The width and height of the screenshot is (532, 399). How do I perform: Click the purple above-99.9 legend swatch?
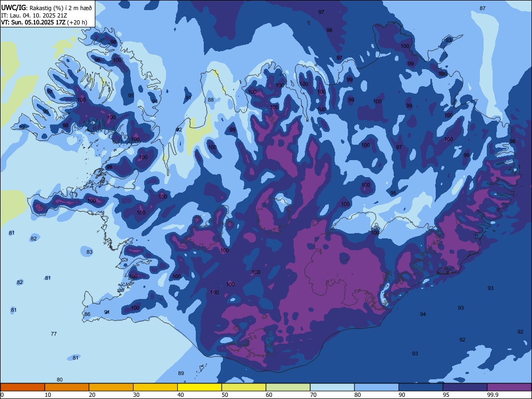[x=509, y=387]
